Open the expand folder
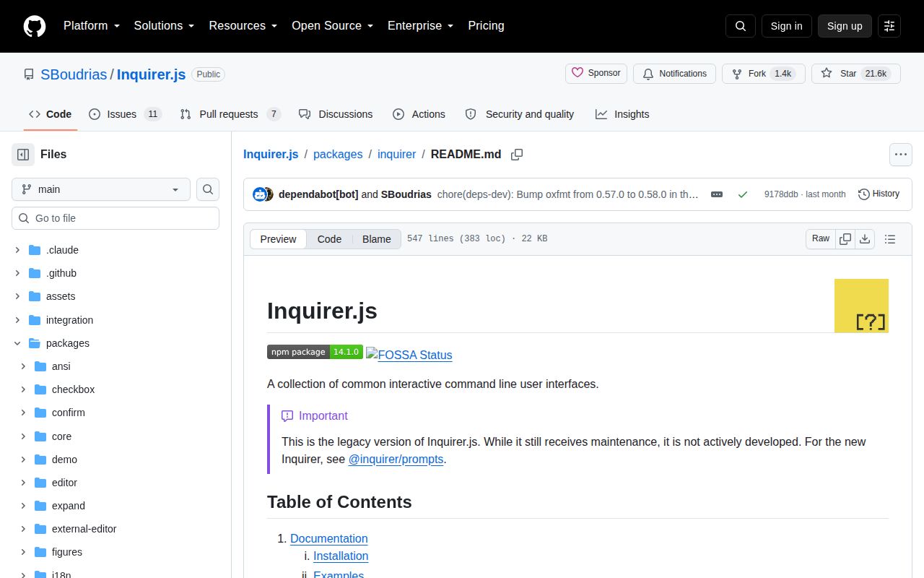 point(69,506)
